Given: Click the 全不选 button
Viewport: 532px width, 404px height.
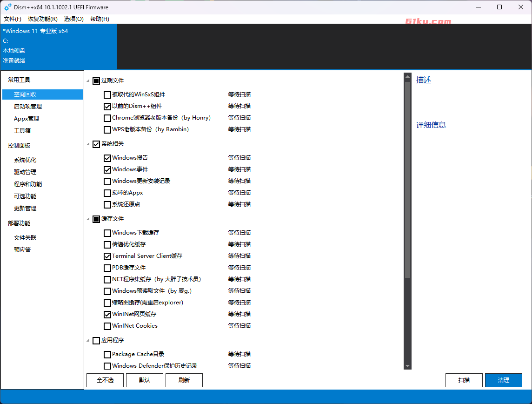Looking at the screenshot, I should pos(105,380).
